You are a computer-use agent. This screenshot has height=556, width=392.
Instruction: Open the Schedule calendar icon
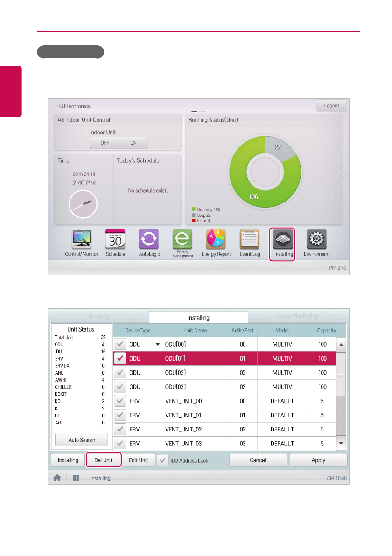tap(115, 240)
